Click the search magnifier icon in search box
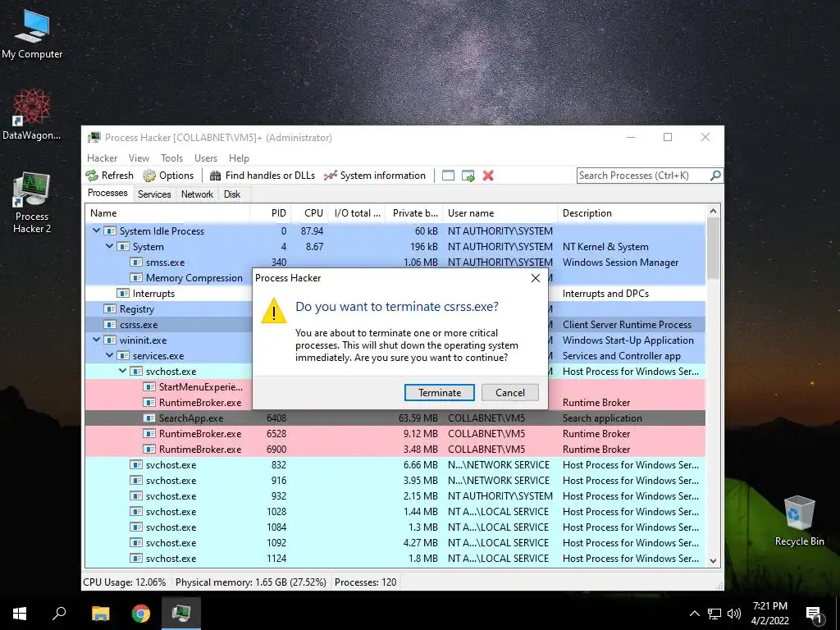The image size is (840, 630). (x=715, y=176)
